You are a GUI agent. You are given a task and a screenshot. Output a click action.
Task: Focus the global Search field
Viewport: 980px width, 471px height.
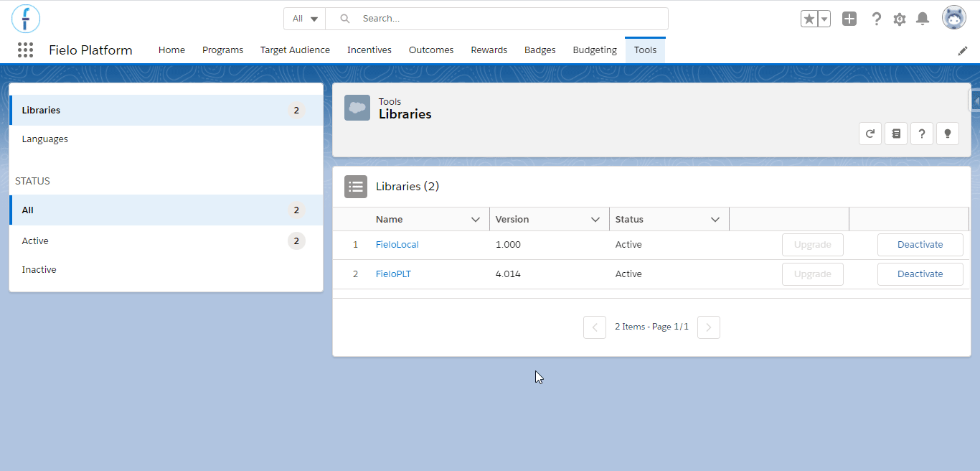coord(496,19)
